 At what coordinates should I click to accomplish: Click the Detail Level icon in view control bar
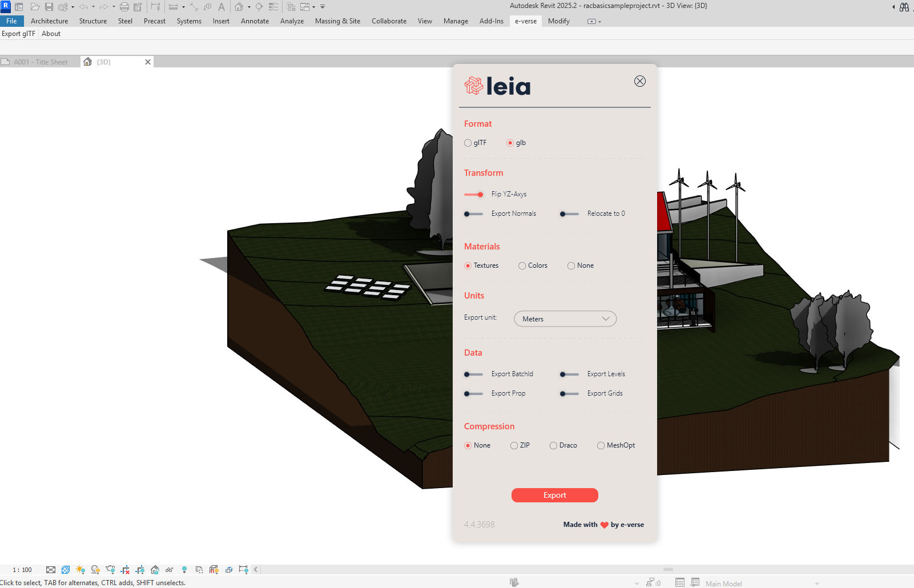pyautogui.click(x=51, y=570)
